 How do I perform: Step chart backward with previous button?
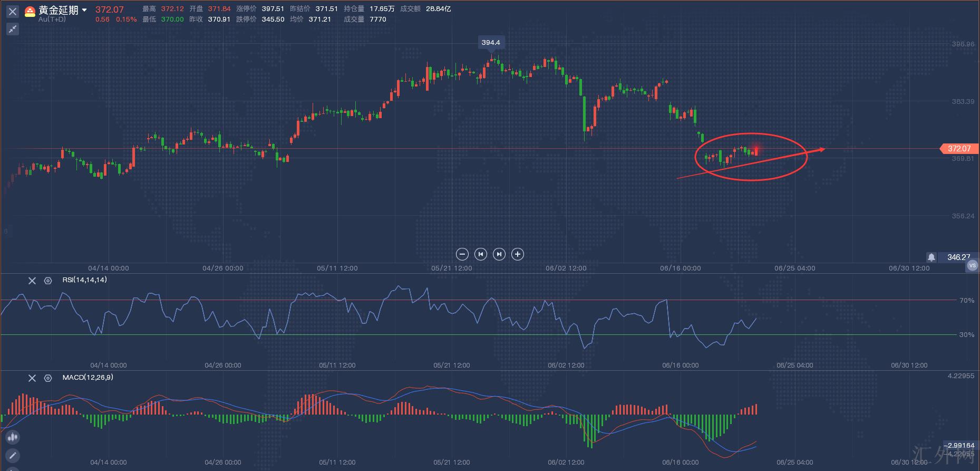coord(480,254)
